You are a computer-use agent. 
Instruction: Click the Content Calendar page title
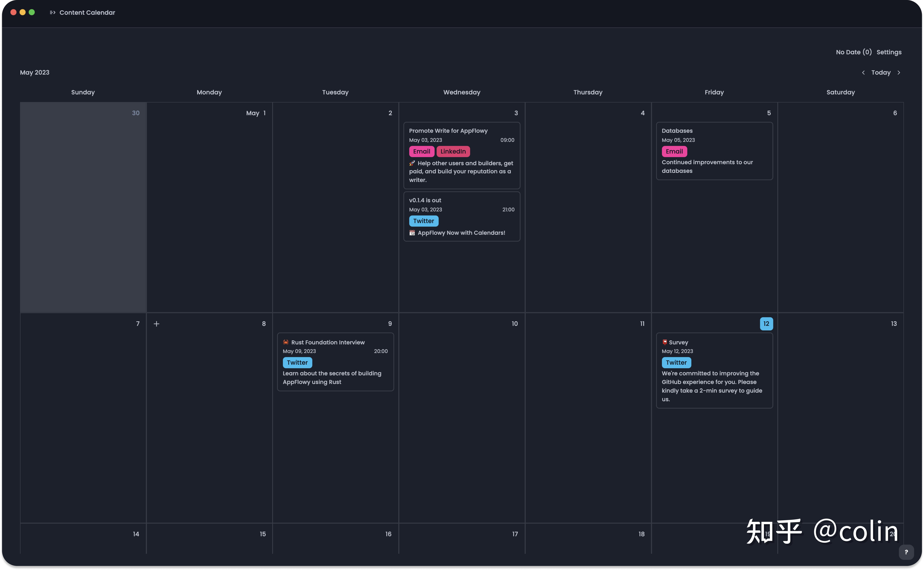pos(87,12)
